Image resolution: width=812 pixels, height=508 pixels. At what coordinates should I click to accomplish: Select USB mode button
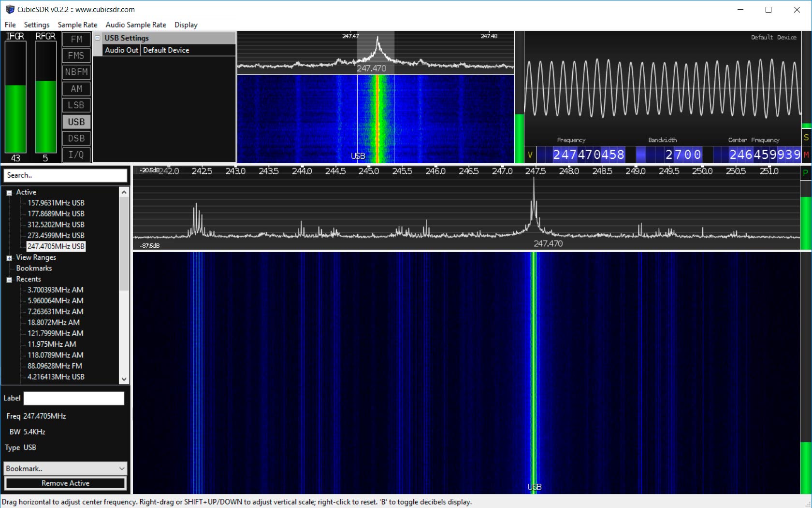pos(76,122)
